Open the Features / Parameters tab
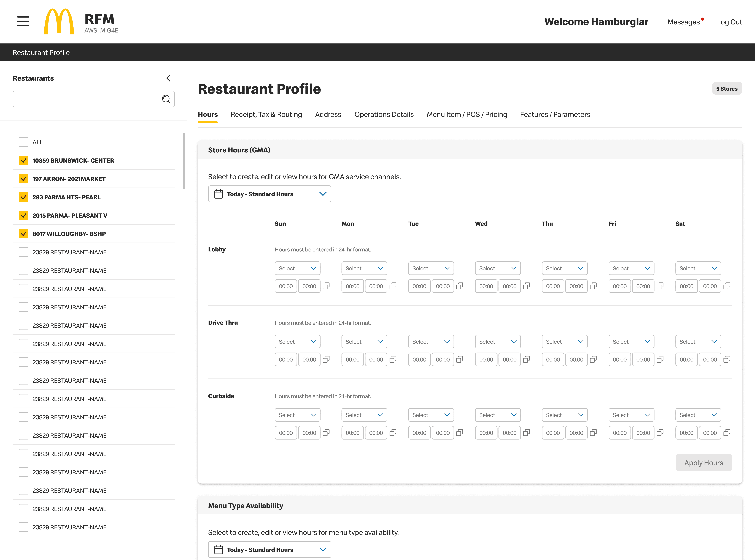 (x=555, y=115)
